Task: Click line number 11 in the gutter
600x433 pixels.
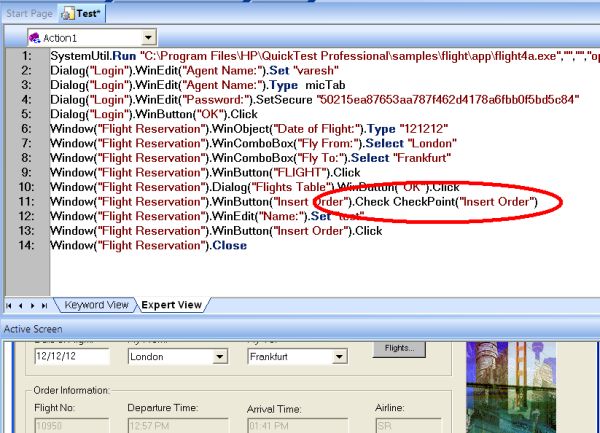Action: [x=26, y=202]
